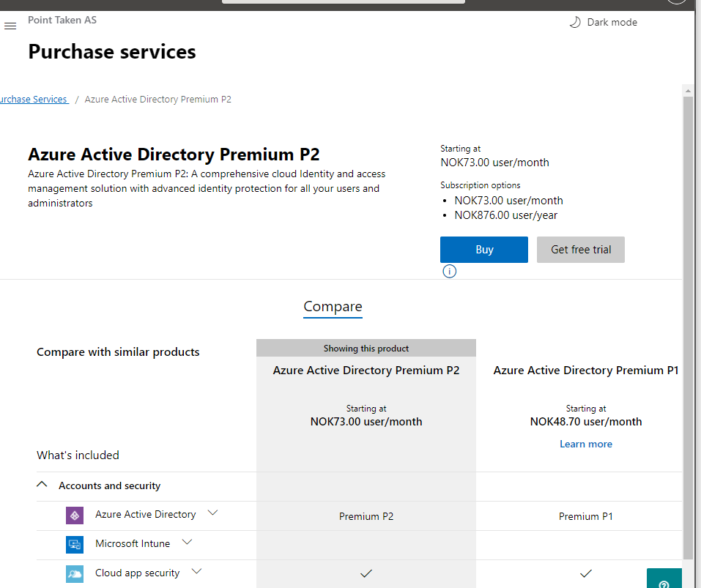Click the Premium P2 table cell
The width and height of the screenshot is (701, 588).
pyautogui.click(x=366, y=516)
